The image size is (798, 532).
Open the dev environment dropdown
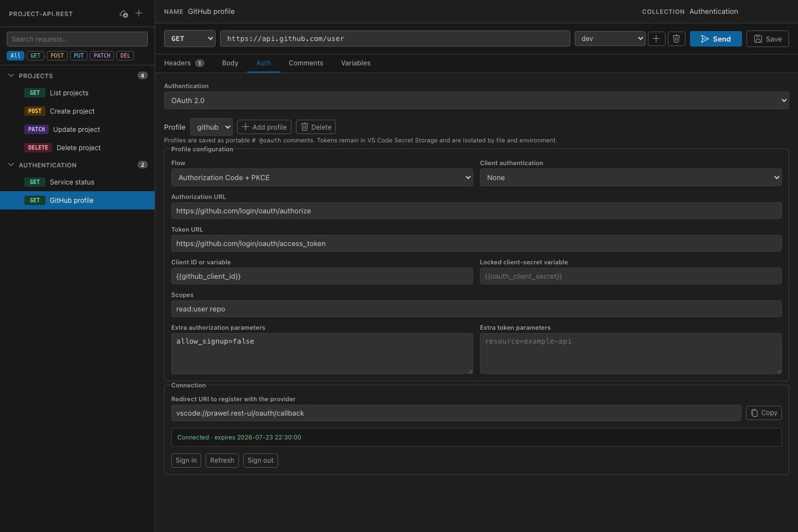pos(610,39)
